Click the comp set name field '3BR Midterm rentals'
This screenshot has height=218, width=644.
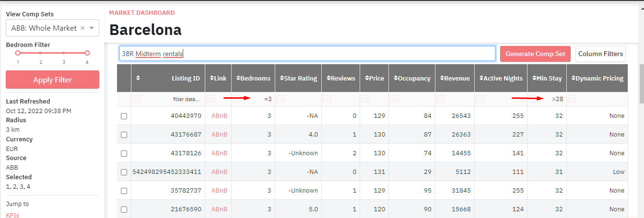tap(307, 54)
